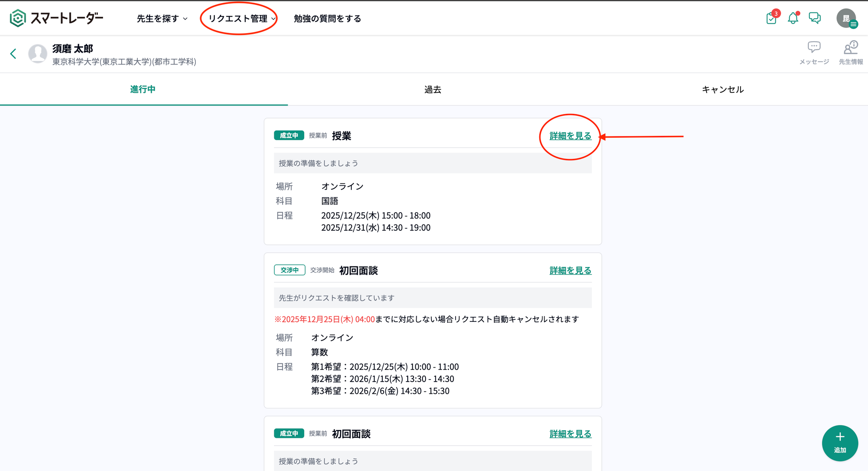
Task: Open the 先生情報 teacher info icon
Action: 851,47
